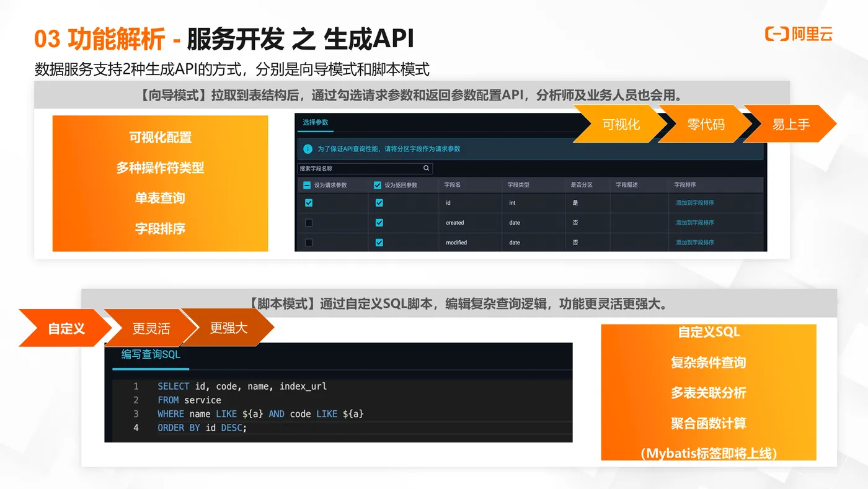
Task: Click the 否 partition cell in the modified row
Action: [575, 243]
